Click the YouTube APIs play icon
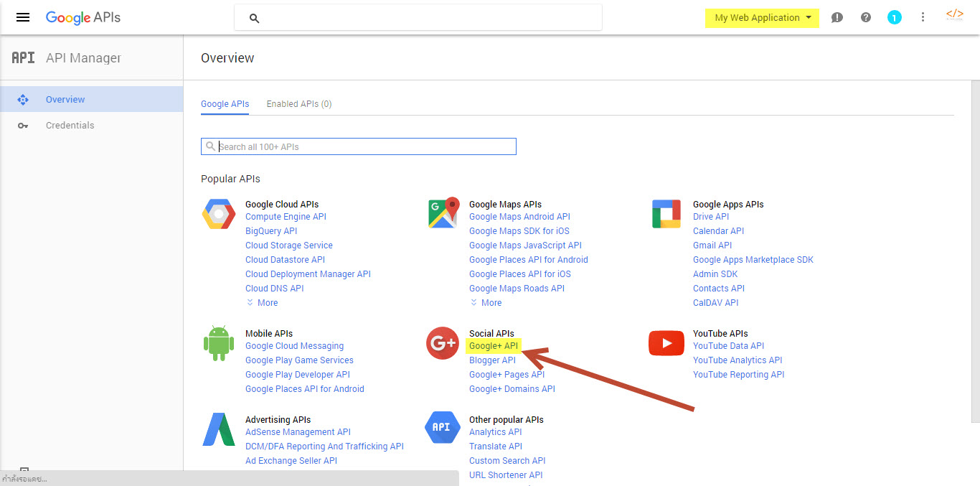Viewport: 980px width, 486px height. (x=666, y=343)
